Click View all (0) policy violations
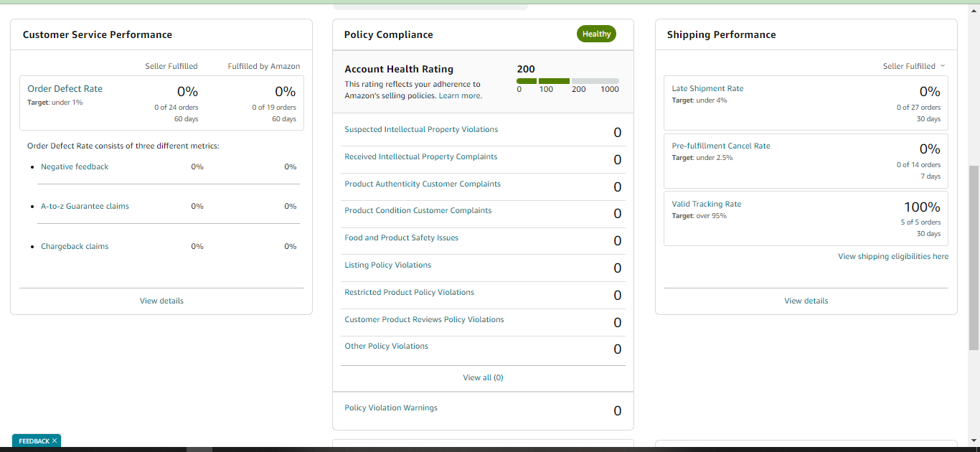The height and width of the screenshot is (452, 980). click(x=483, y=377)
